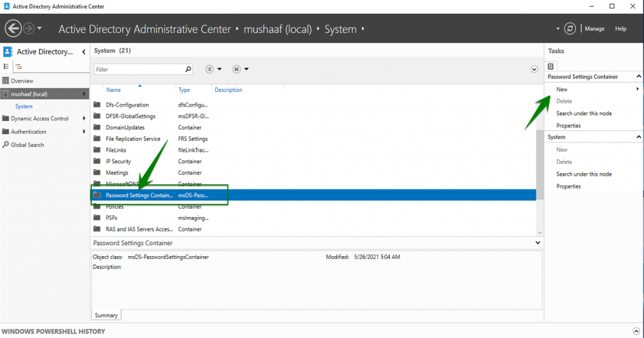Click DomainUpdates folder icon
This screenshot has width=644, height=338.
97,127
